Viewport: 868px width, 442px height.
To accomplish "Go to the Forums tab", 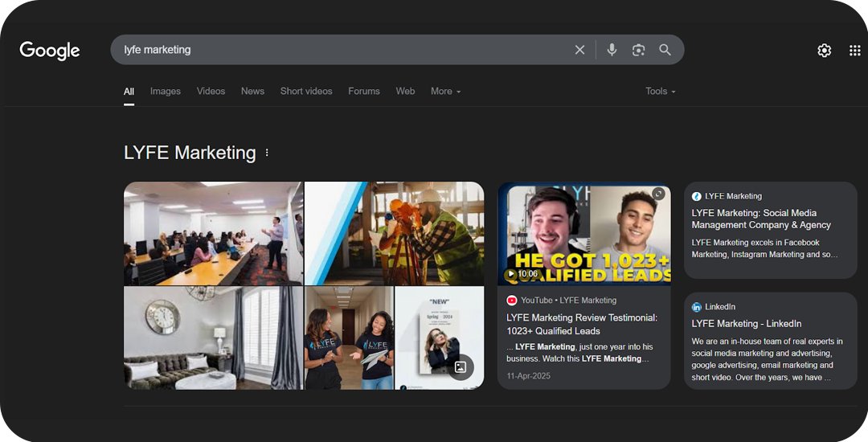I will coord(364,92).
